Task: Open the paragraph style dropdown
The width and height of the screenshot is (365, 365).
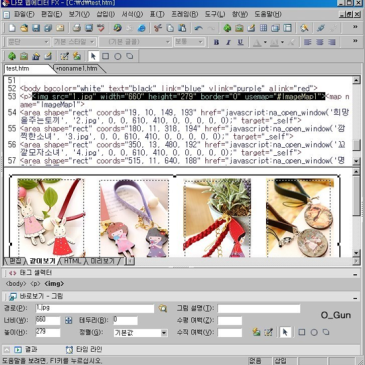Action: click(x=28, y=42)
